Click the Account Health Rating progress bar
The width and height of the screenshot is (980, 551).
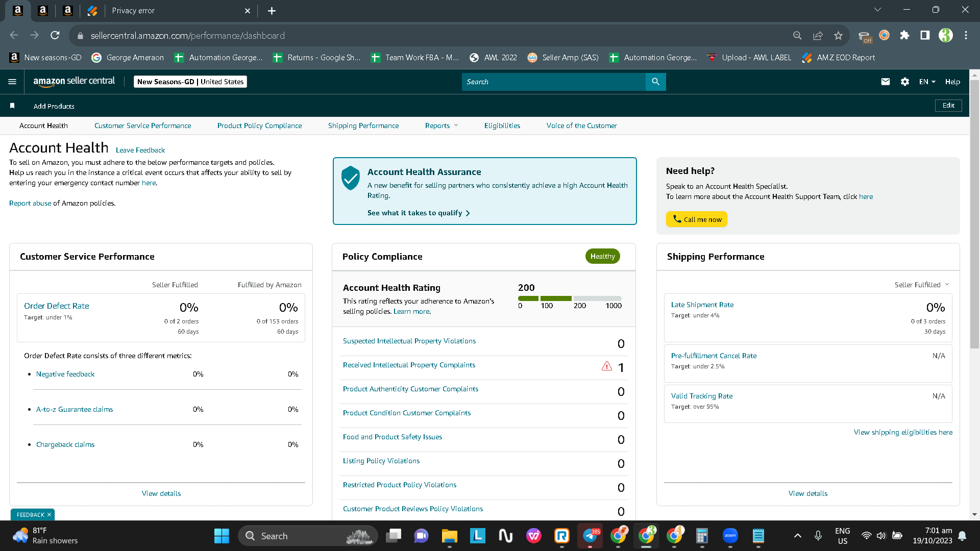570,298
